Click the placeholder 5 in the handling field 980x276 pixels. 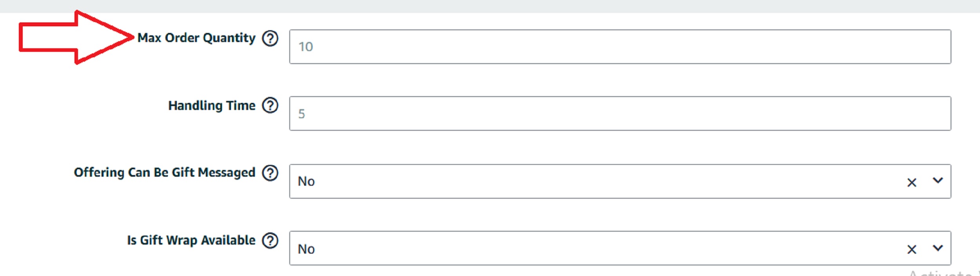[301, 114]
